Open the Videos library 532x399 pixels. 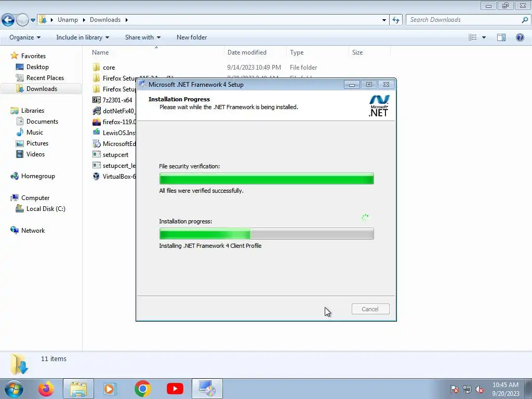pos(35,154)
